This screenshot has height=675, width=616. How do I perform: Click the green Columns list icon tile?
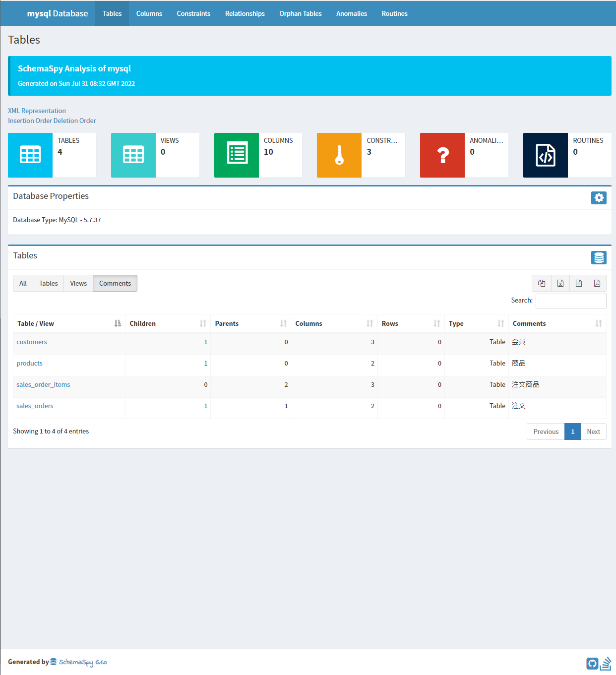pos(237,155)
